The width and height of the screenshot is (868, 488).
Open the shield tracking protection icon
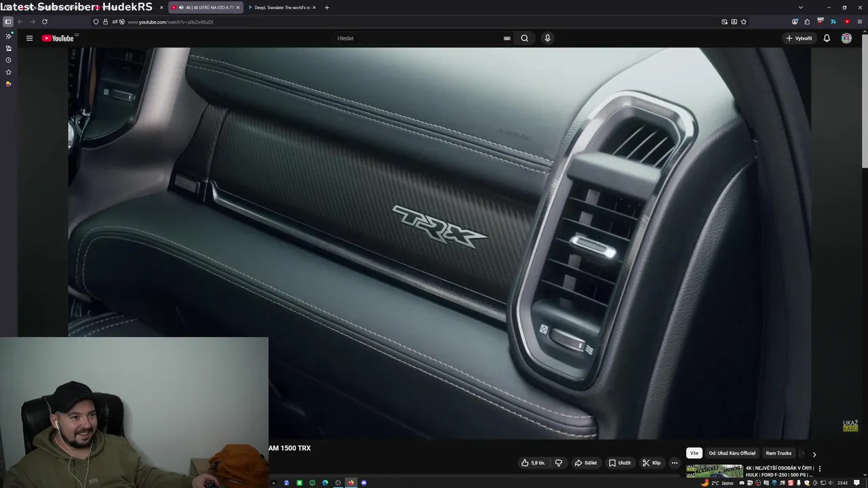click(96, 22)
